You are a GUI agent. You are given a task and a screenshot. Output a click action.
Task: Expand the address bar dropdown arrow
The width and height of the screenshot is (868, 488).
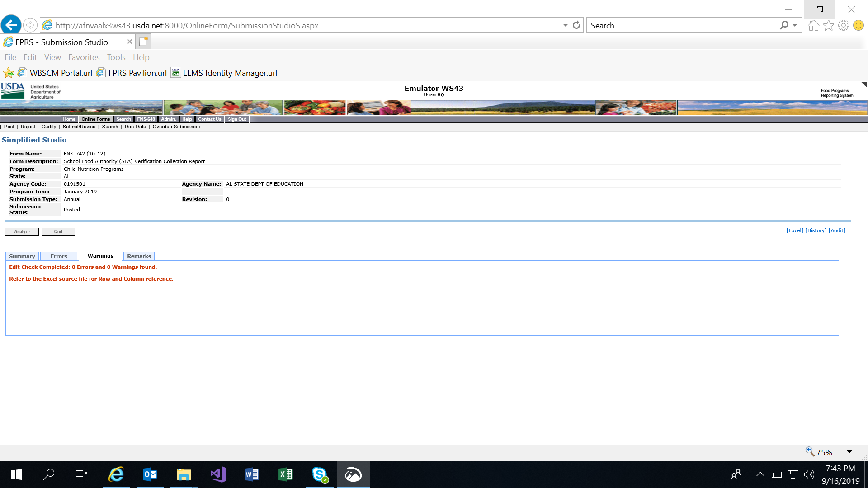565,25
